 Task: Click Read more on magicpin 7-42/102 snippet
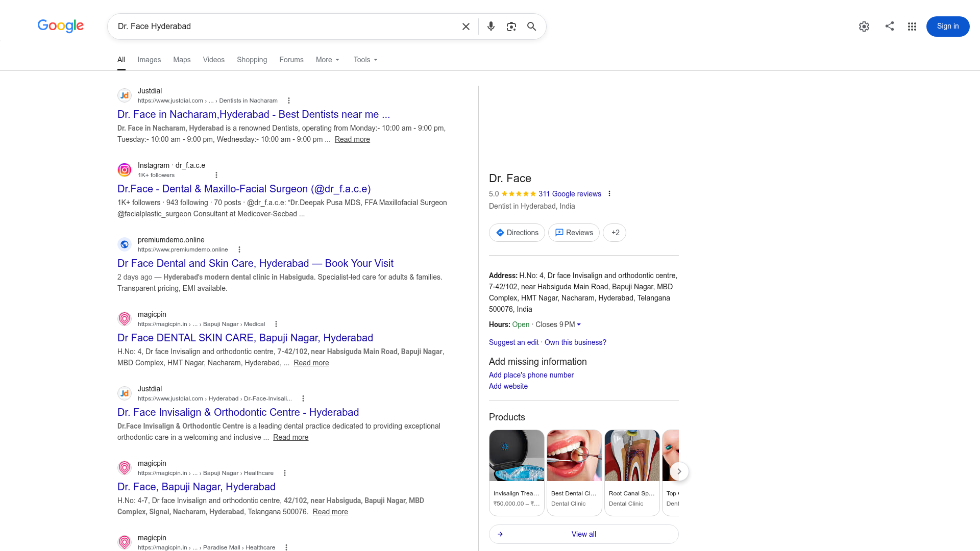(x=311, y=363)
